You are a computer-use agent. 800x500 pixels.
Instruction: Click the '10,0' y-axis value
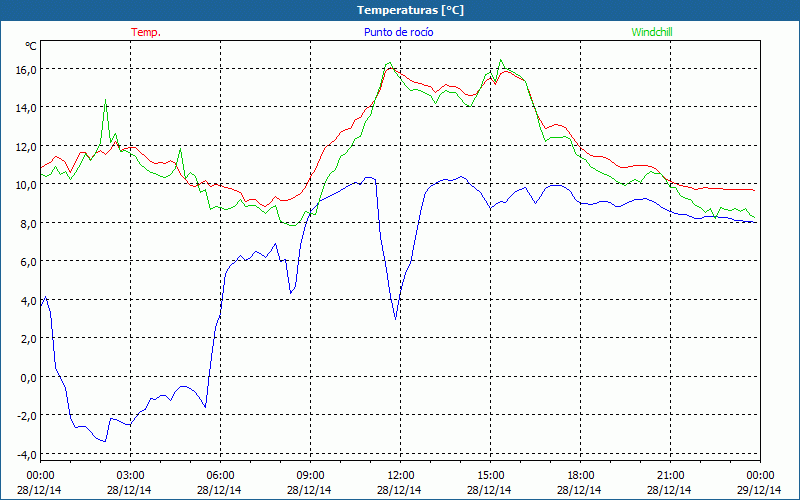26,185
